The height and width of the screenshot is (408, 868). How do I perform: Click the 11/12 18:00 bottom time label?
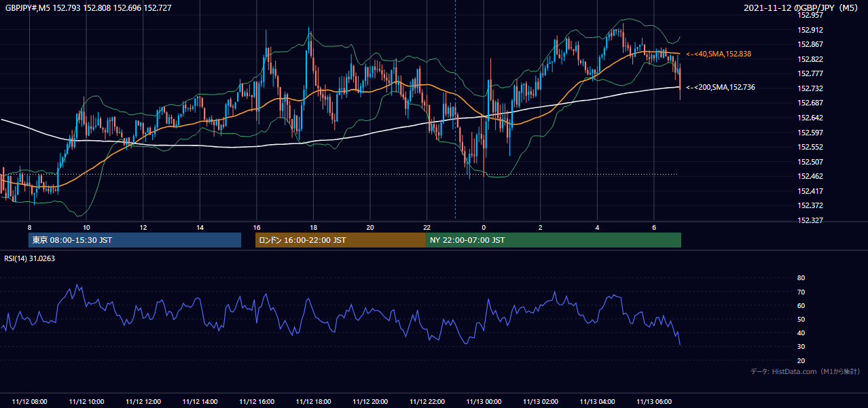313,402
